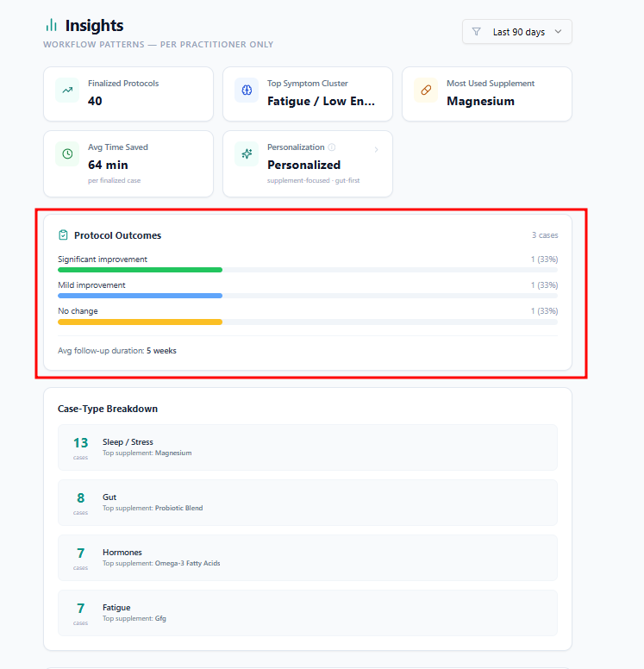644x669 pixels.
Task: Click the Personalization info icon
Action: tap(332, 147)
